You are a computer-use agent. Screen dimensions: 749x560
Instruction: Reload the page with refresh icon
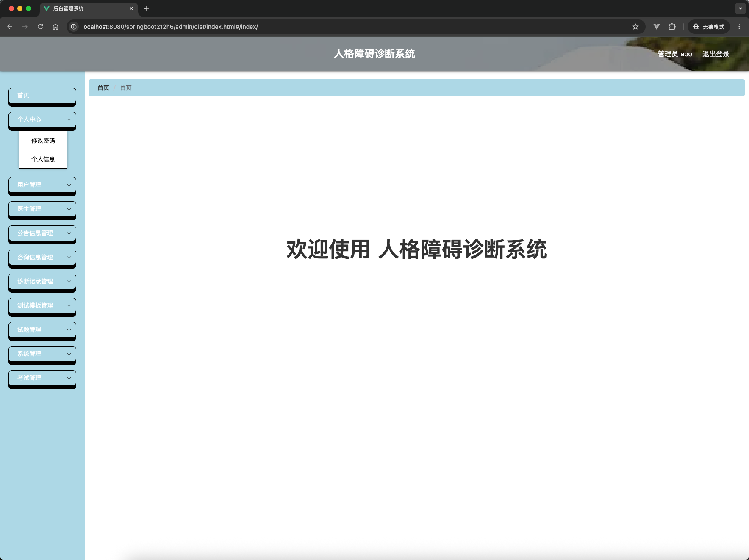tap(40, 27)
